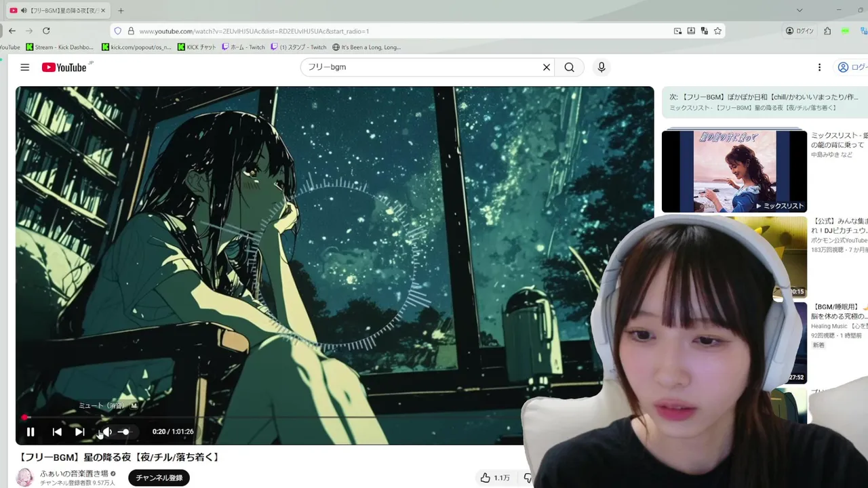The height and width of the screenshot is (488, 868).
Task: Select the 【フリーBGM】星の降る夜 browser tab
Action: pyautogui.click(x=59, y=10)
